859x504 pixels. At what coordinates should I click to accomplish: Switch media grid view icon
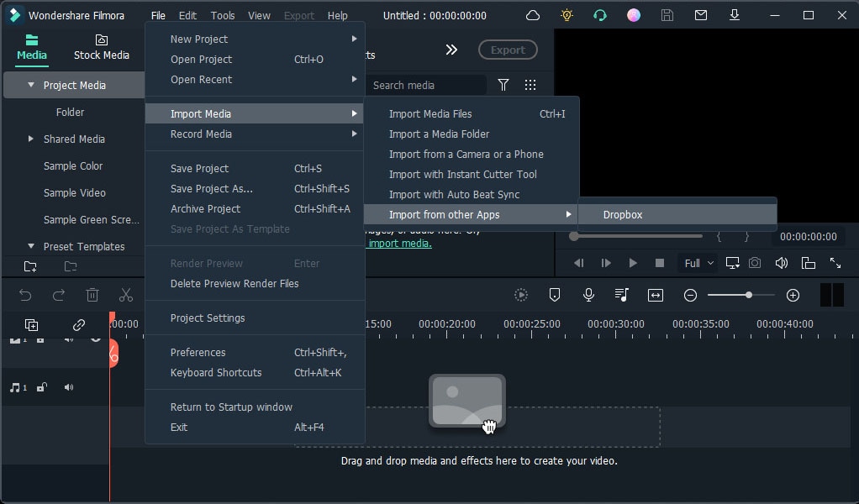(x=530, y=85)
